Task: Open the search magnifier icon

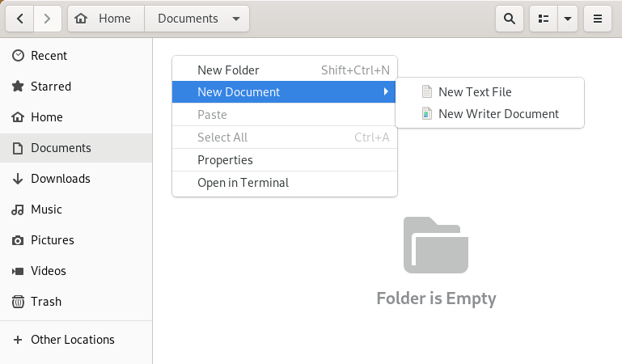Action: [x=509, y=18]
